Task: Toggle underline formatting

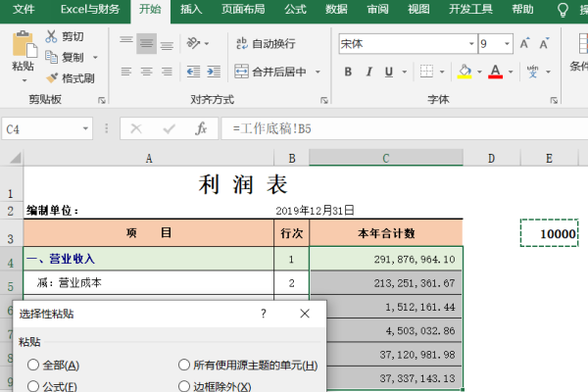Action: pos(389,72)
